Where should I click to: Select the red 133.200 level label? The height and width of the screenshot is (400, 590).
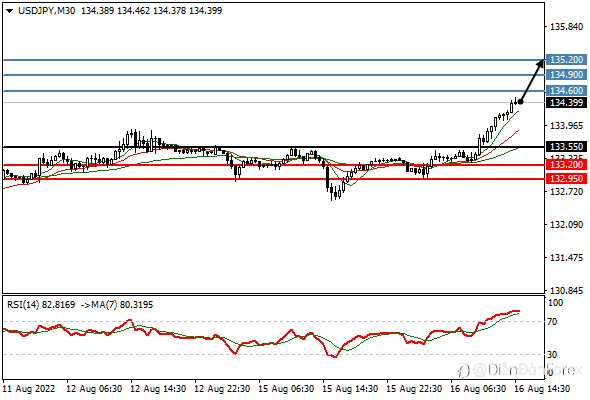pos(566,164)
